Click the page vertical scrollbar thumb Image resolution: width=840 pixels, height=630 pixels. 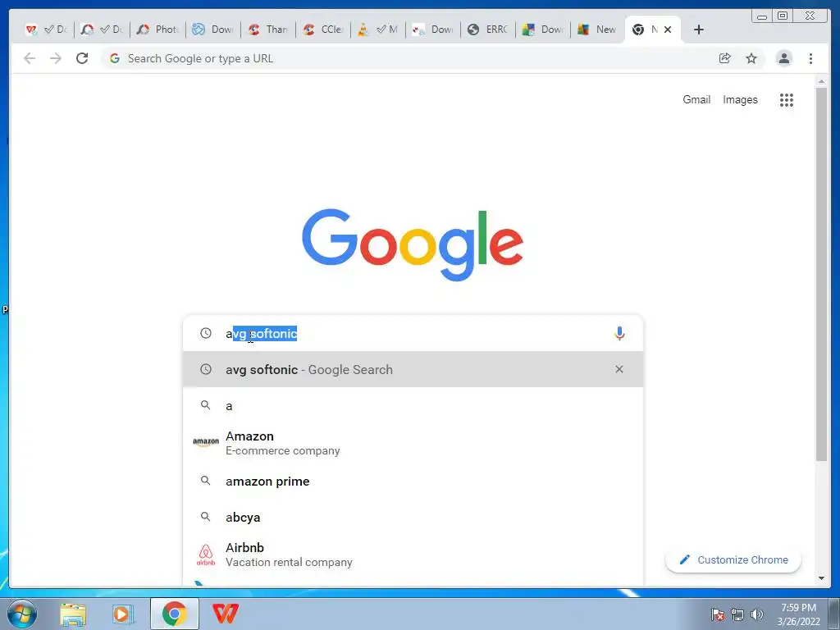click(x=821, y=273)
